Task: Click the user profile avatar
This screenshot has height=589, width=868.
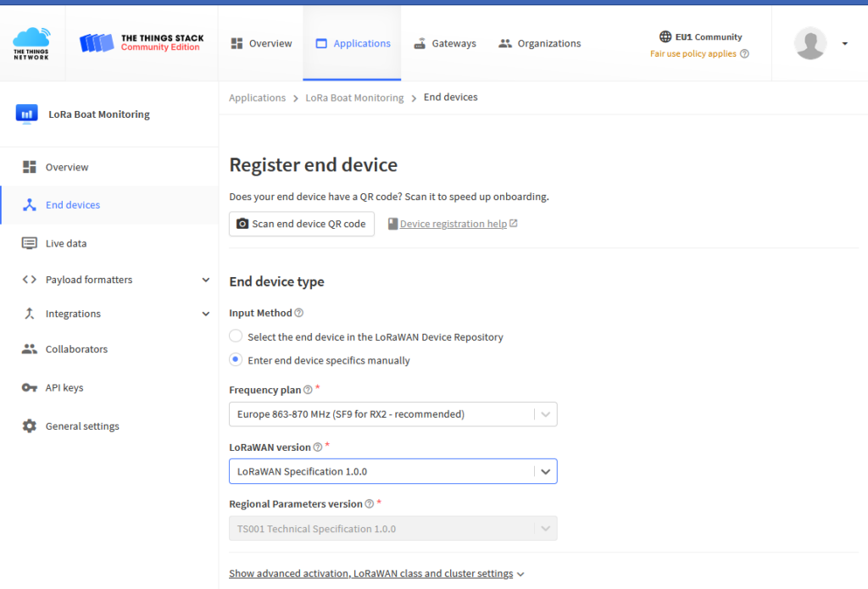Action: (810, 43)
